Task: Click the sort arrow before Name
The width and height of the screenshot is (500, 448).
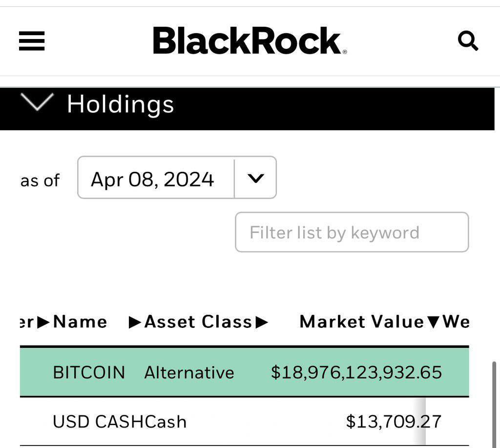Action: (x=43, y=322)
